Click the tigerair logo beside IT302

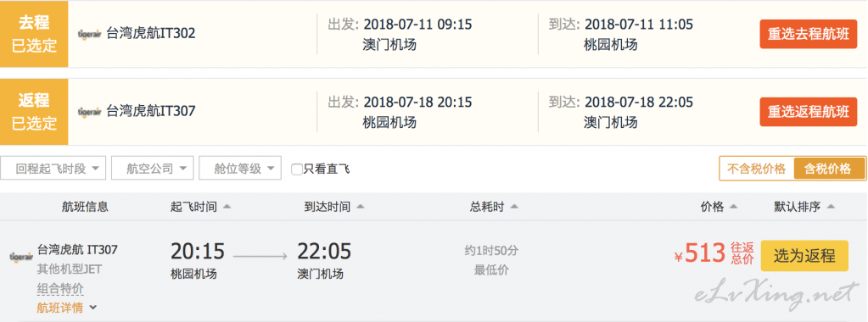pos(89,34)
